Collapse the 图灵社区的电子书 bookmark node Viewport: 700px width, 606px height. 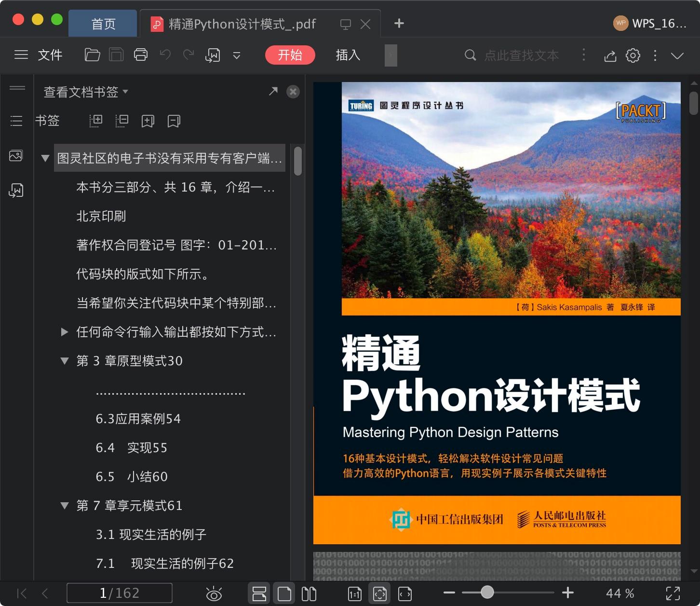point(45,158)
